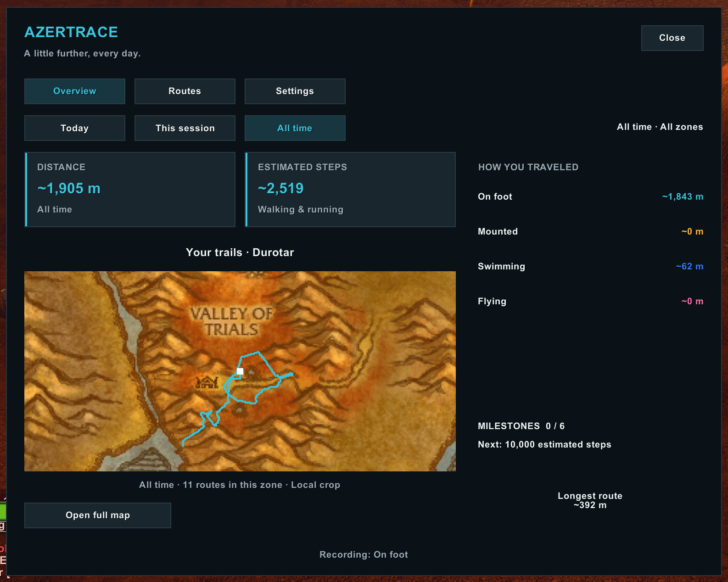Click the Longest route ~392 m text
Screen dimensions: 728x582
coord(590,500)
